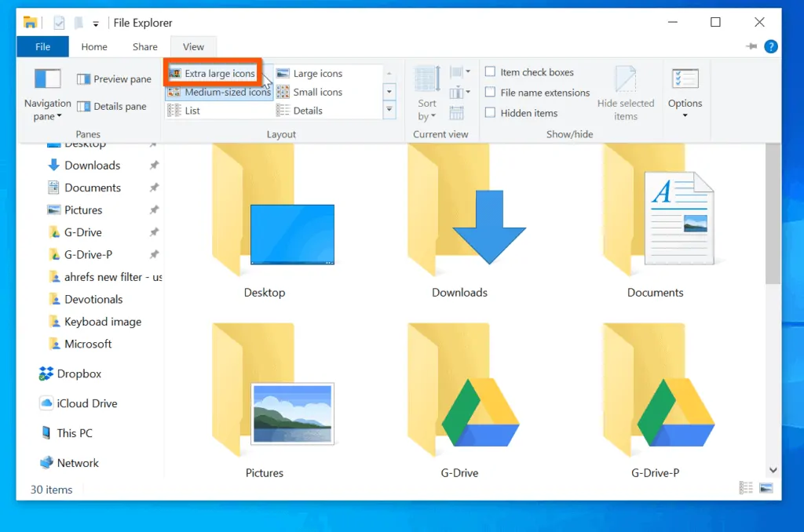Open the File menu tab
The height and width of the screenshot is (532, 804).
[x=42, y=47]
